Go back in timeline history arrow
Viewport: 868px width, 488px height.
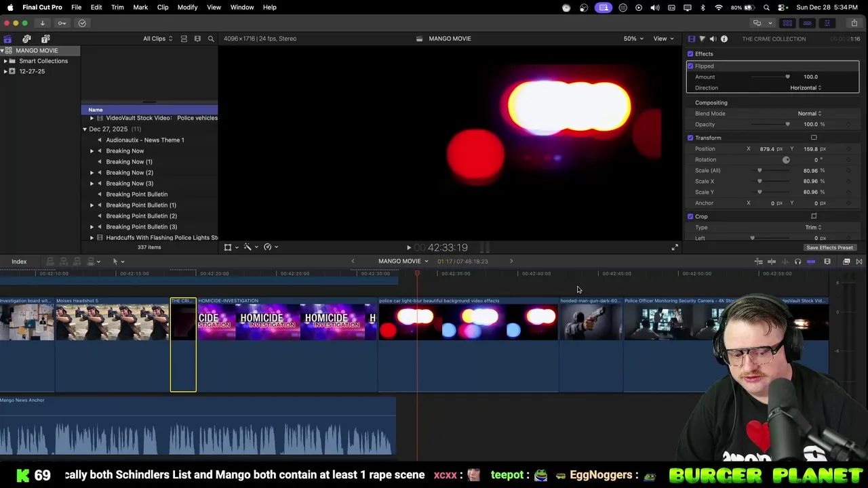coord(353,262)
